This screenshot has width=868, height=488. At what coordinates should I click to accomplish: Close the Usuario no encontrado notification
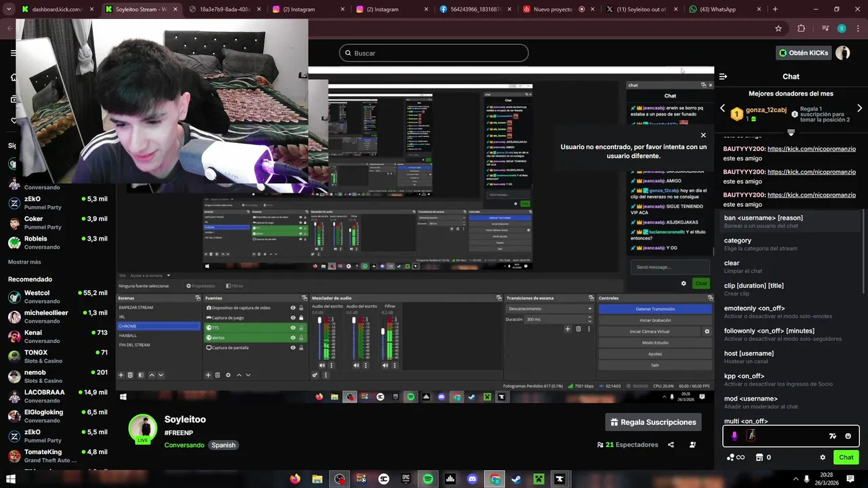click(703, 135)
